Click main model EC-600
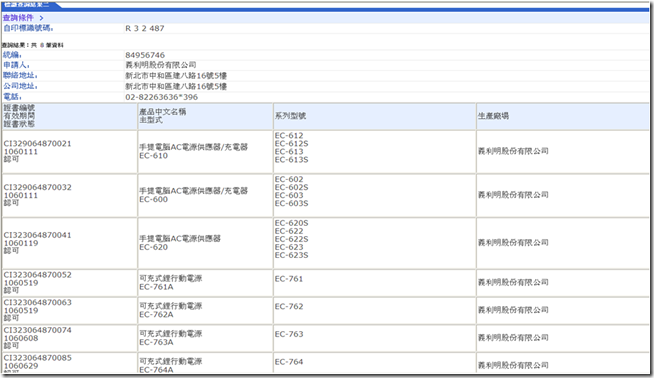Screen dimensions: 654x378 point(153,199)
